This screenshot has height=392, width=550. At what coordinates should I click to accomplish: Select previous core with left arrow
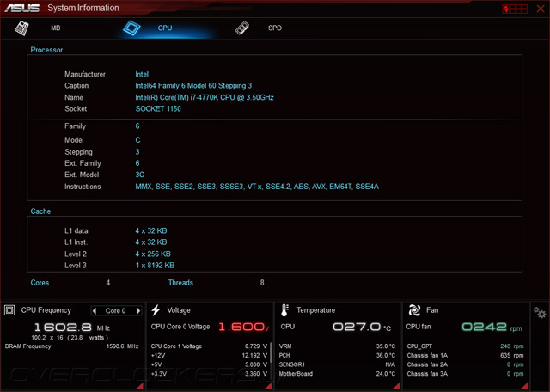click(94, 310)
